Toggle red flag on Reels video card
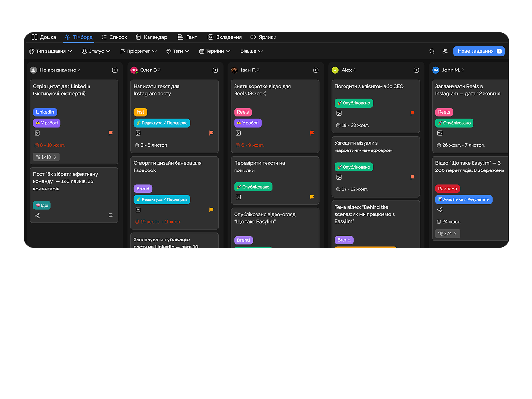Image resolution: width=532 pixels, height=399 pixels. (312, 133)
